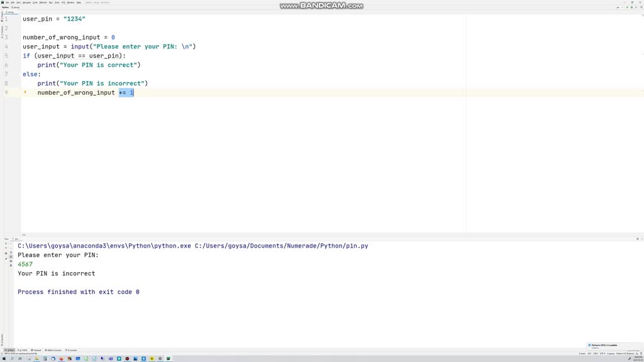
Task: Click the CRLF line separator status
Action: 596,353
